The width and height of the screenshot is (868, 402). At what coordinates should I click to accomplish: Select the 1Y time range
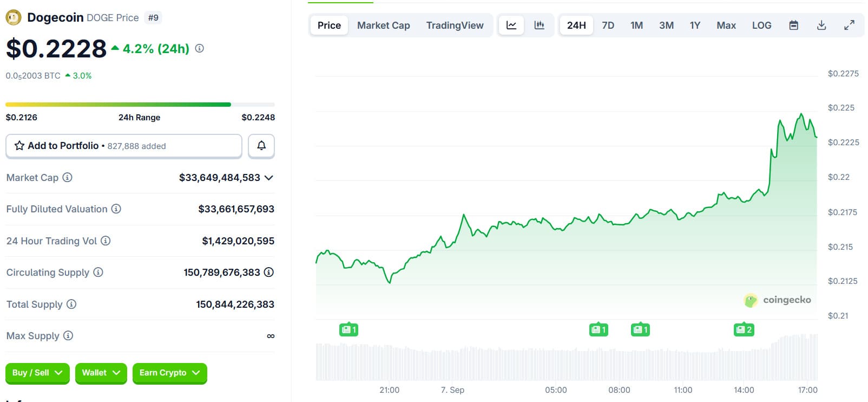[695, 25]
